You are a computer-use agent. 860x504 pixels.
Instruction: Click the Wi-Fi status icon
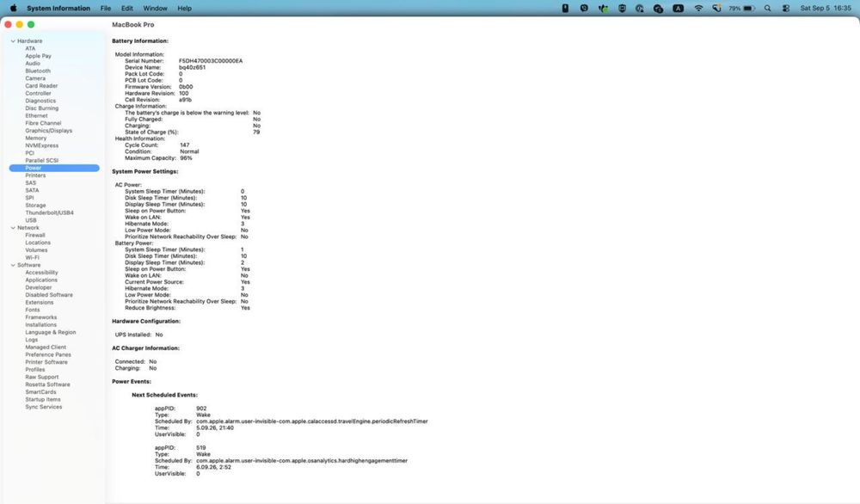[698, 9]
